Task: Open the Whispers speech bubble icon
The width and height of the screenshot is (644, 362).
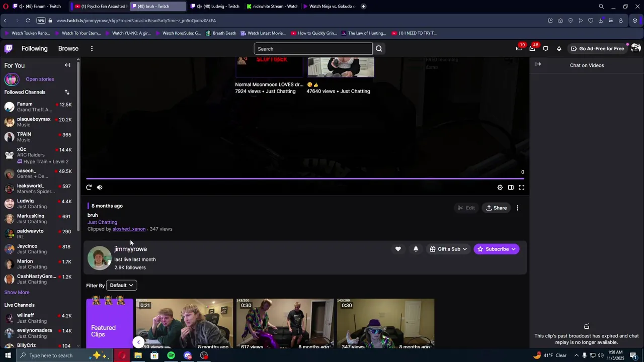Action: (x=546, y=49)
